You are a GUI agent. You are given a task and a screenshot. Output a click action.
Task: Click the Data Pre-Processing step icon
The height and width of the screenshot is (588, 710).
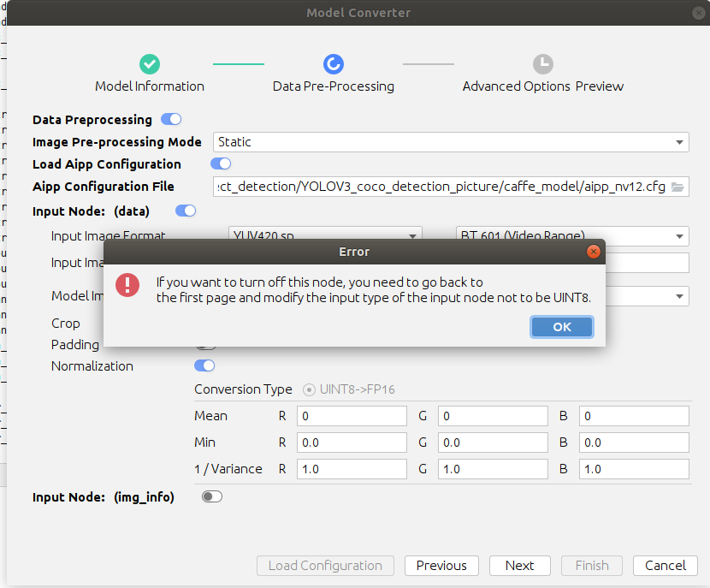tap(334, 64)
